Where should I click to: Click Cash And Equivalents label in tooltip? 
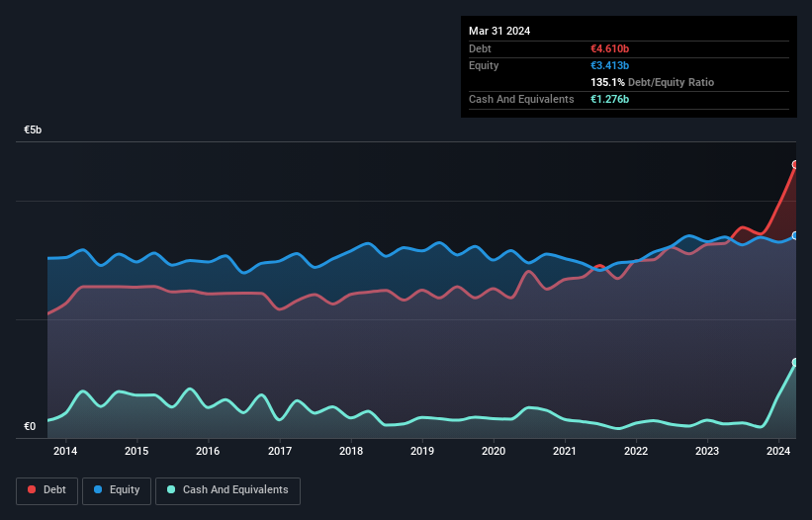click(x=521, y=99)
